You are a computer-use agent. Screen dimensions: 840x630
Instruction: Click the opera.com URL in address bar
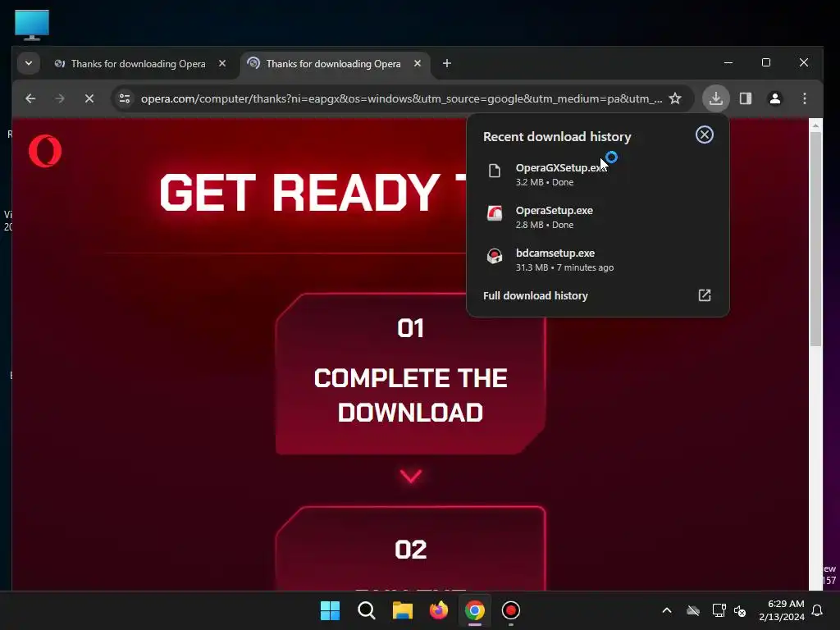click(401, 98)
